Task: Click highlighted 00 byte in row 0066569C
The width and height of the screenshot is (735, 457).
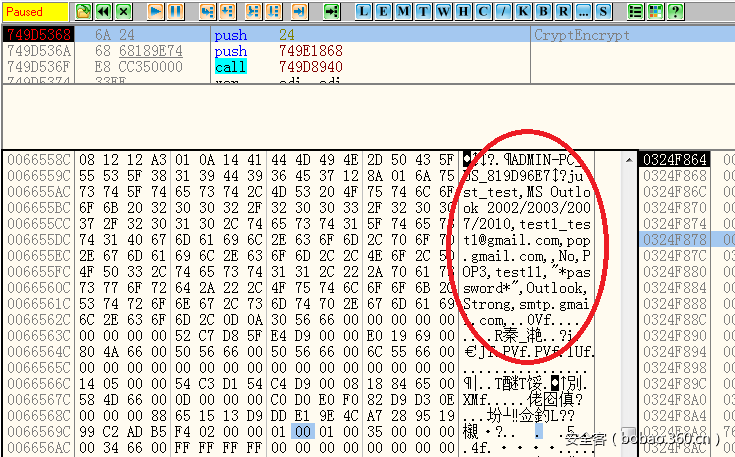Action: point(303,431)
